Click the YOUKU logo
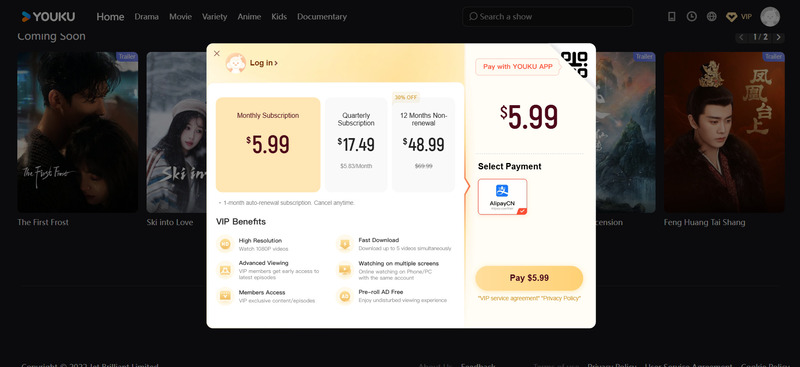The height and width of the screenshot is (367, 800). [x=48, y=17]
